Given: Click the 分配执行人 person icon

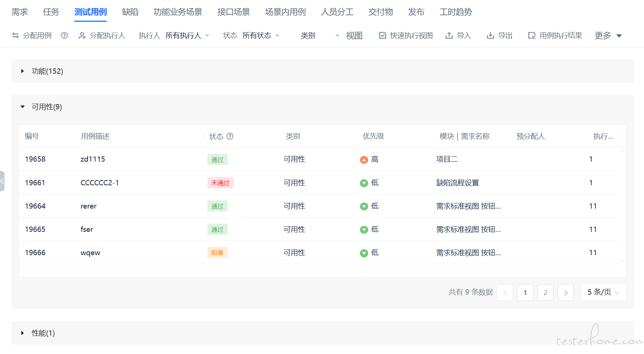Looking at the screenshot, I should click(x=82, y=36).
